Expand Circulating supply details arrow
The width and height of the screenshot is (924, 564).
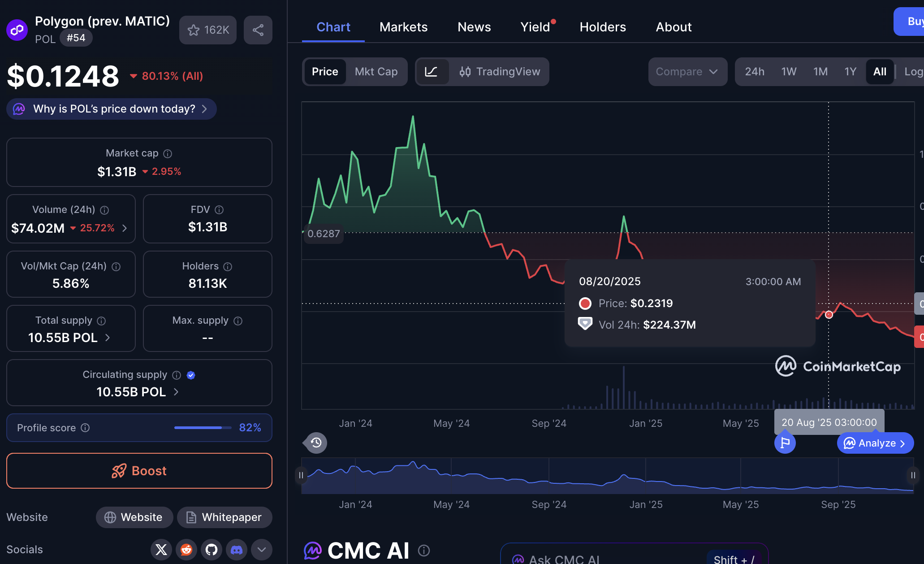click(x=176, y=392)
